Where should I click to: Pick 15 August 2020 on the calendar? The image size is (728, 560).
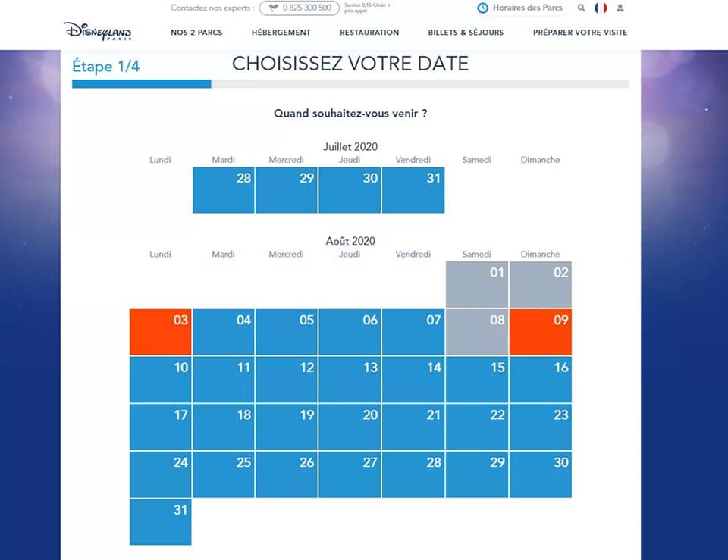coord(477,380)
